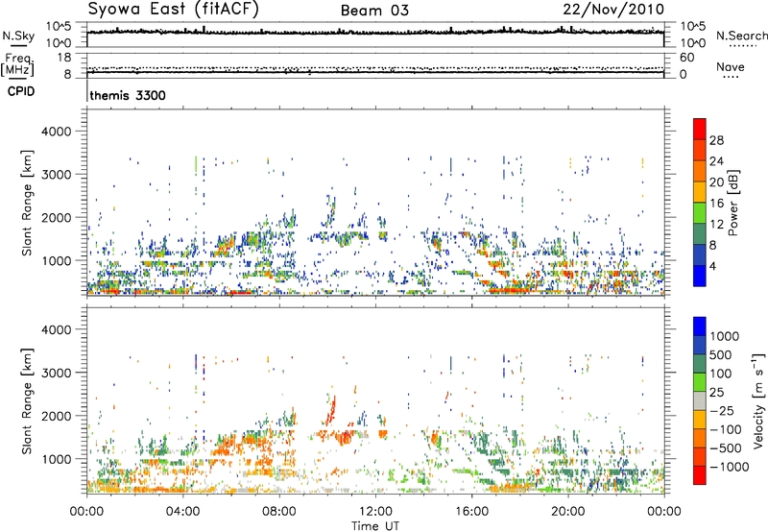Screen dimensions: 768x532
Task: Click the 'Time UT' axis label
Action: 375,526
